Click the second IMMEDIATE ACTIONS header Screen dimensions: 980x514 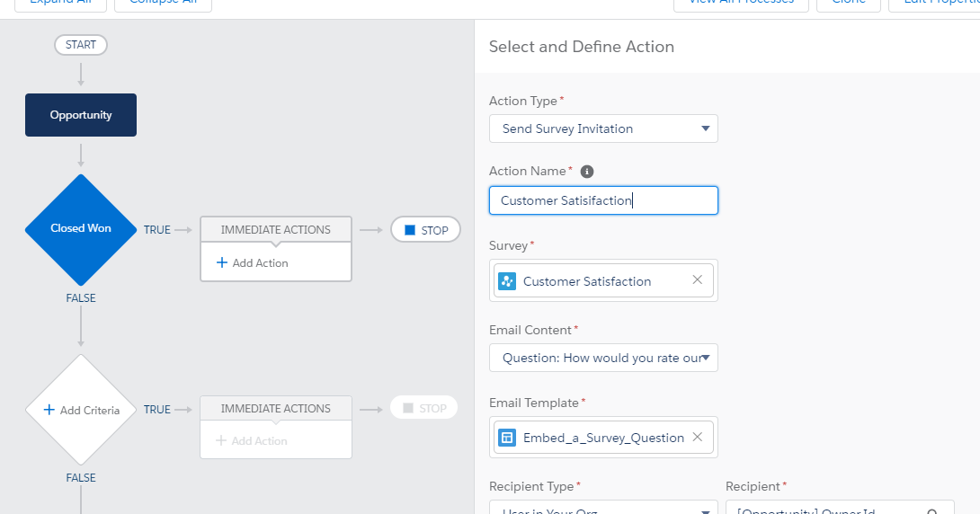coord(276,409)
